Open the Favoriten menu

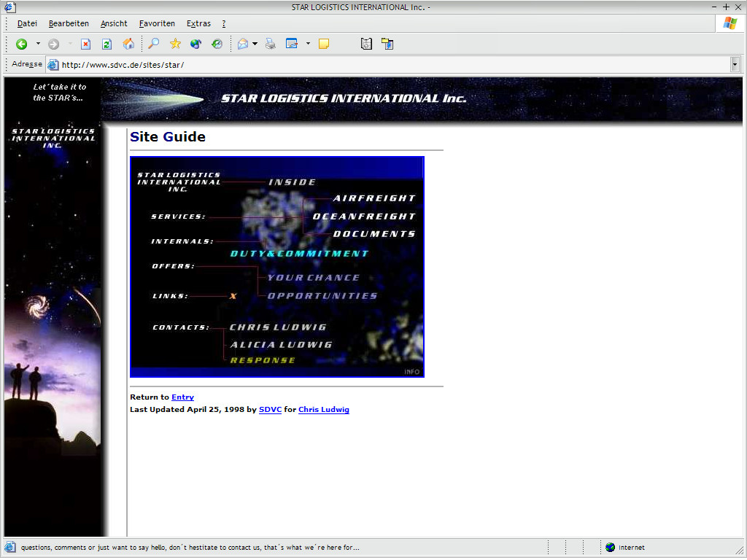pos(157,23)
